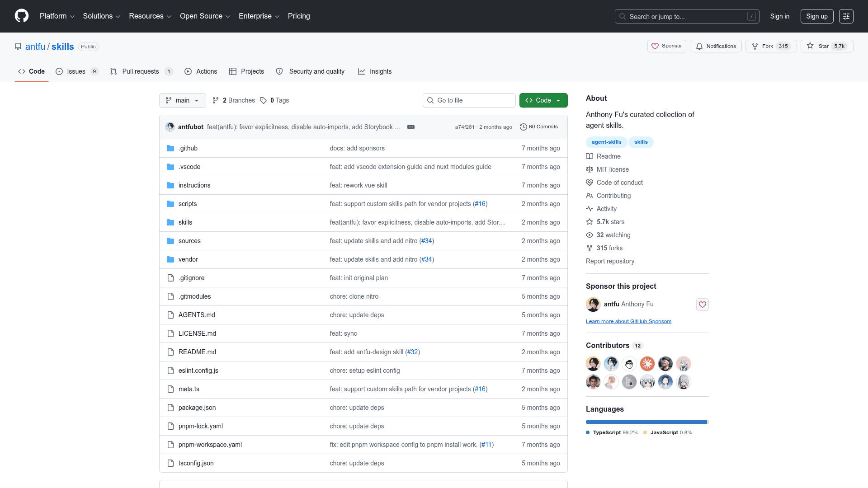Open the MIT license link

pyautogui.click(x=607, y=169)
